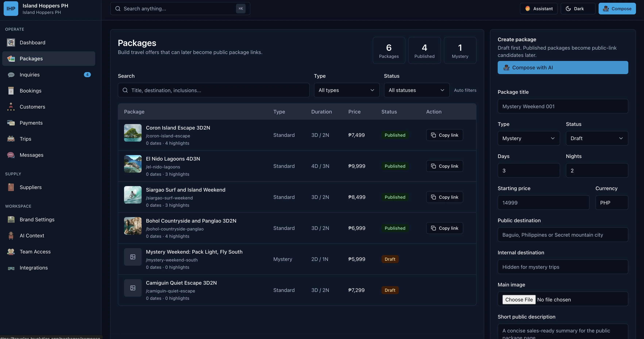Image resolution: width=644 pixels, height=339 pixels.
Task: Click Compose with AI button
Action: tap(563, 68)
